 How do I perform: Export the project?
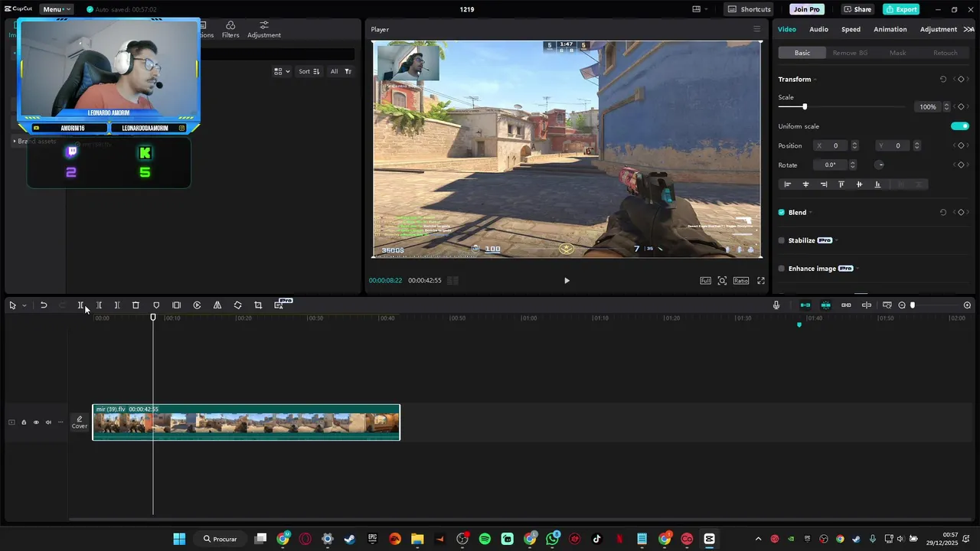[901, 9]
